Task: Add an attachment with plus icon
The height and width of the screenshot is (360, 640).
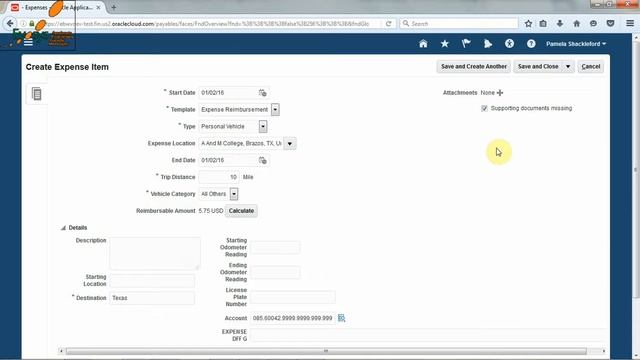Action: [500, 93]
